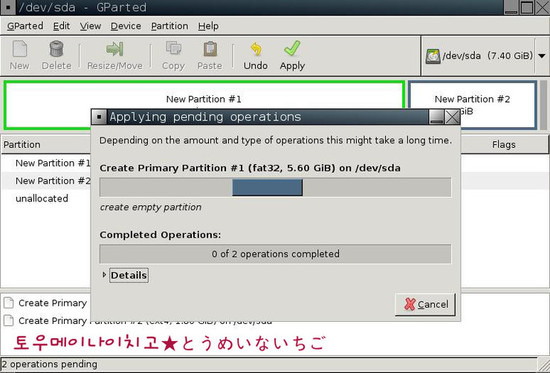Open the Edit menu
The height and width of the screenshot is (373, 550).
click(x=61, y=26)
